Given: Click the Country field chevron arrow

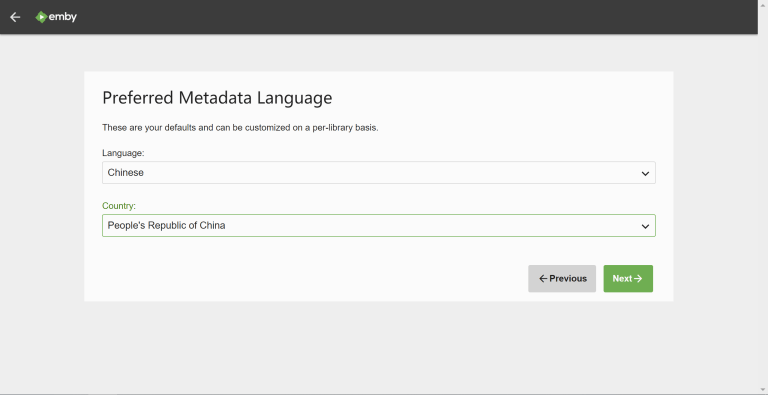Looking at the screenshot, I should click(645, 226).
